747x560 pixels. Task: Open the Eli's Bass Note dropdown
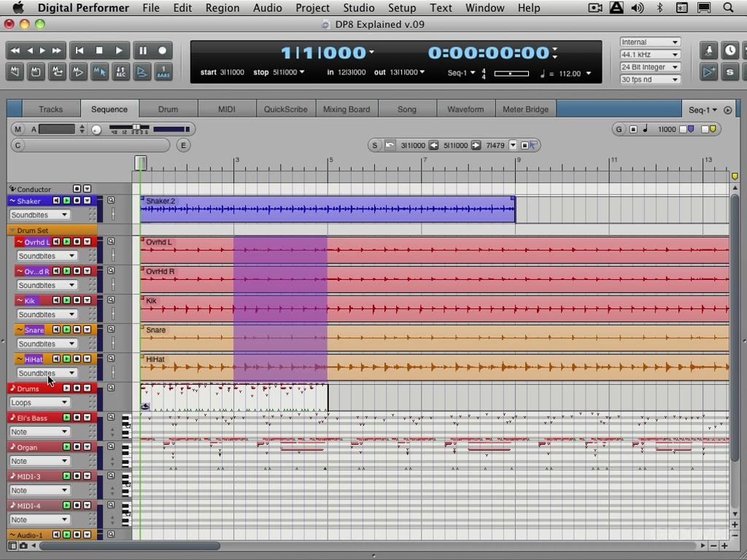coord(39,432)
